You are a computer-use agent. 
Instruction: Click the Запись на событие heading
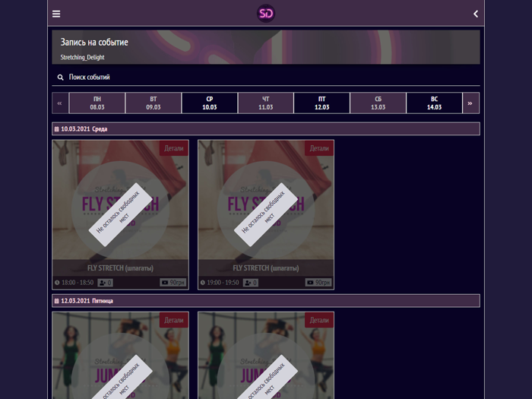coord(94,42)
